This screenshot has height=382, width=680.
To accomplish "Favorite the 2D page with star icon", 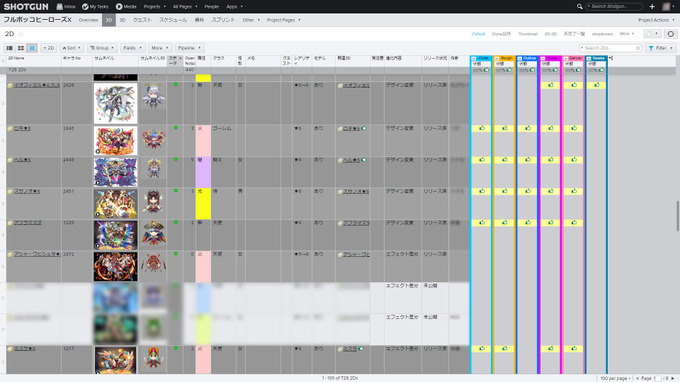I will pyautogui.click(x=20, y=34).
